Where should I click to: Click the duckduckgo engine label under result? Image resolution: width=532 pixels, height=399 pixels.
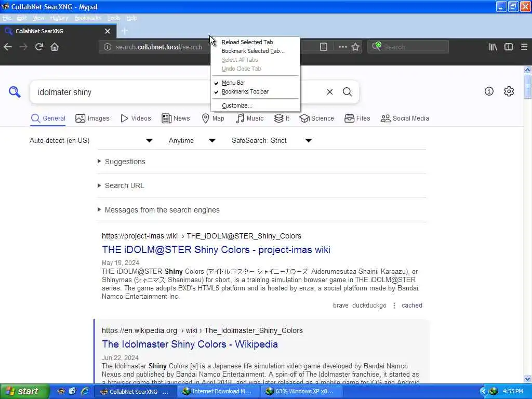[x=369, y=305]
